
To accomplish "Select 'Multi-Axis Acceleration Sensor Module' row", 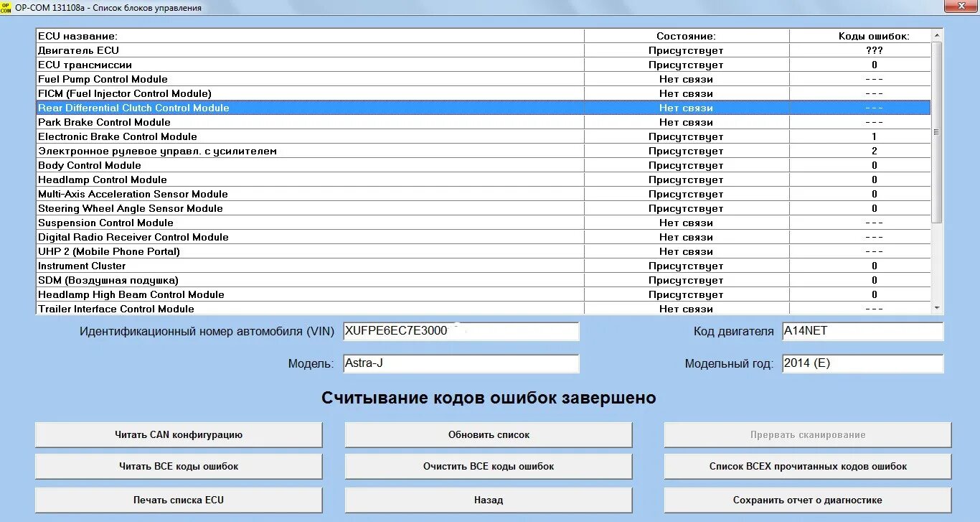I will pyautogui.click(x=484, y=194).
